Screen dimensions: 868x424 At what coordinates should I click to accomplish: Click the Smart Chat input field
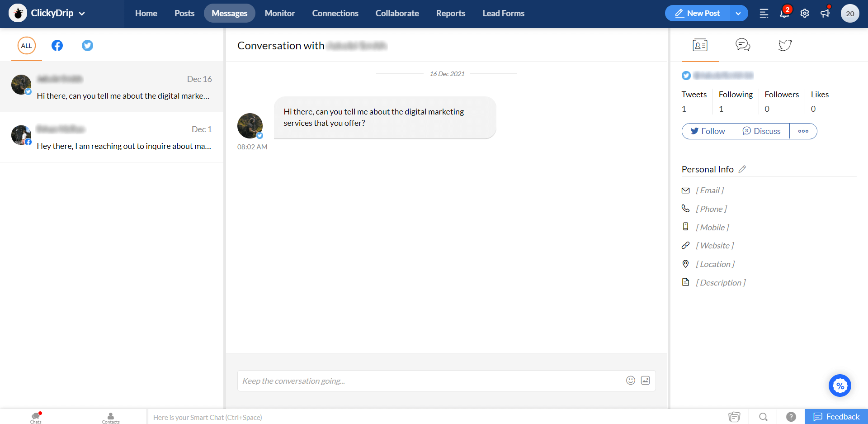coord(433,417)
